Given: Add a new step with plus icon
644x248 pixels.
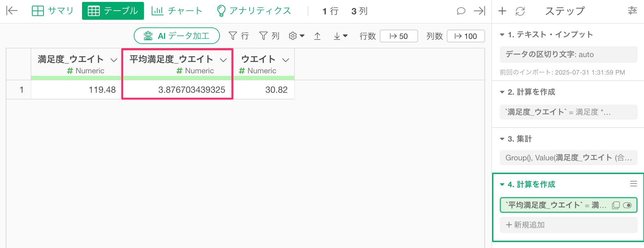Looking at the screenshot, I should [x=502, y=11].
